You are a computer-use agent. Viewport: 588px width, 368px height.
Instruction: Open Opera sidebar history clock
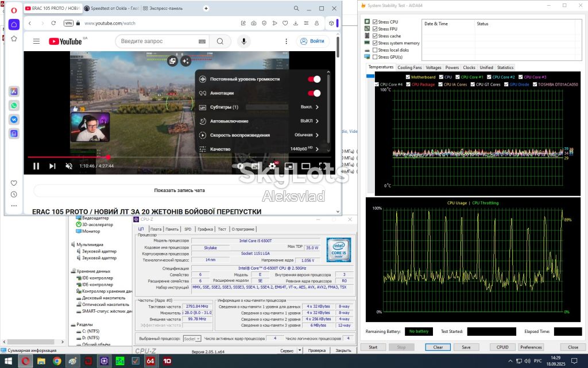point(14,194)
